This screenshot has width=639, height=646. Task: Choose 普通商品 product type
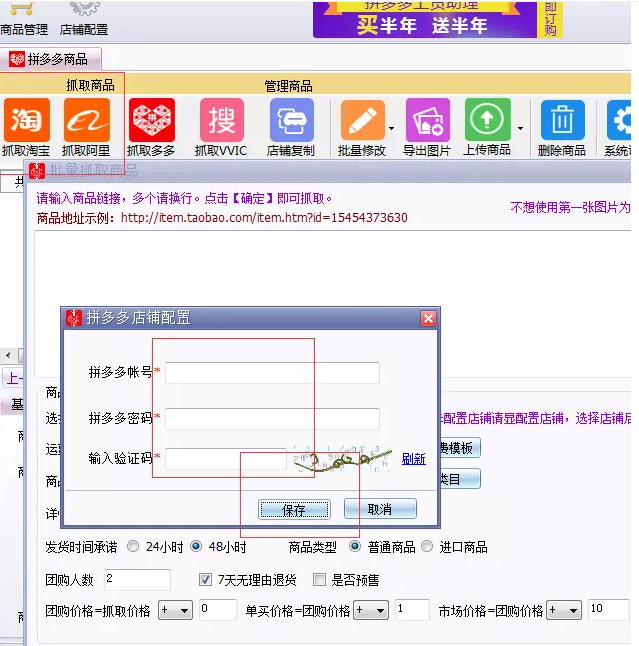[355, 547]
